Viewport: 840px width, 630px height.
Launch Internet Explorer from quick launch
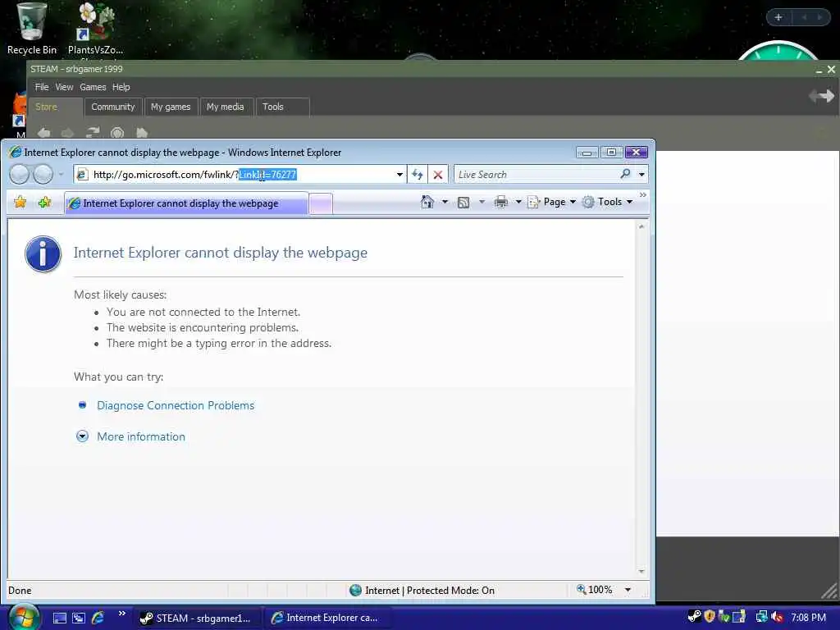[98, 618]
